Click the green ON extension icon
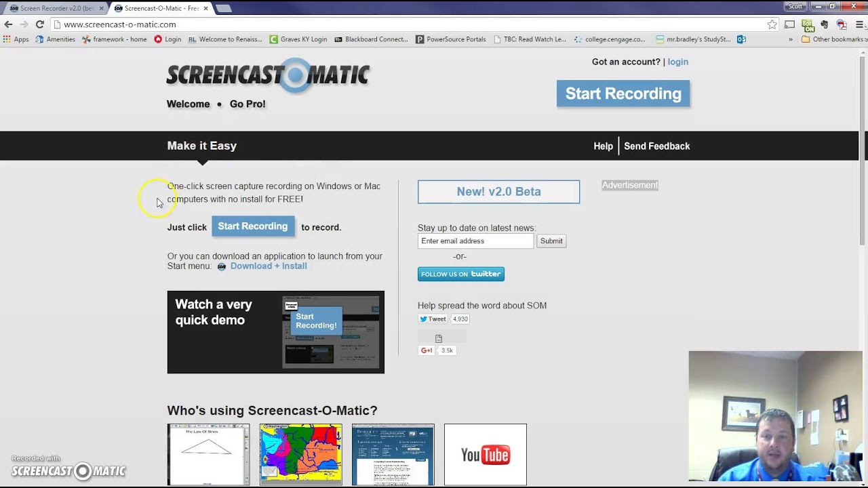This screenshot has height=488, width=868. click(808, 25)
